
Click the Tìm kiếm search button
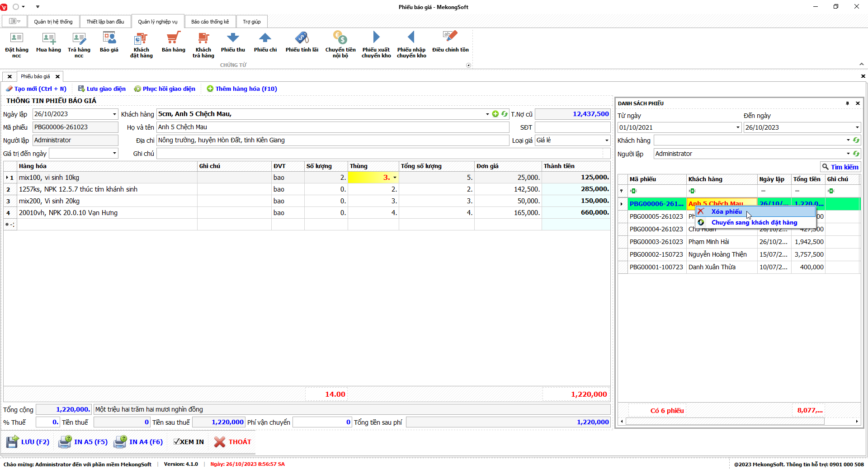[x=840, y=167]
